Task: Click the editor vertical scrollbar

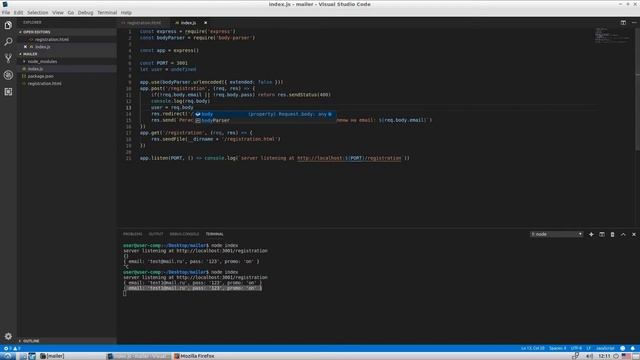Action: tap(638, 90)
